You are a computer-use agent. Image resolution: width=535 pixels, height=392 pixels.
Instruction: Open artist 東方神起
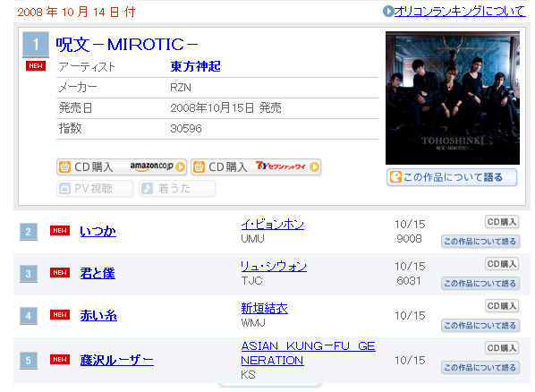(196, 66)
